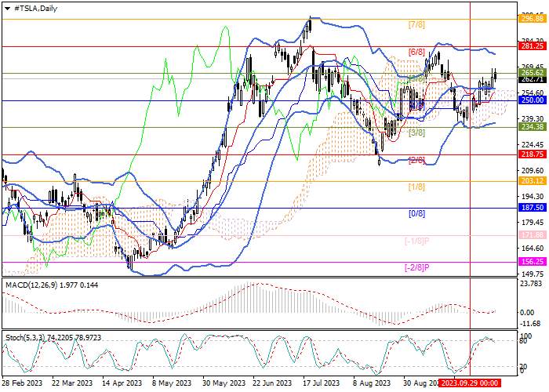
Task: Click the 171.88 pink price label
Action: (x=533, y=235)
